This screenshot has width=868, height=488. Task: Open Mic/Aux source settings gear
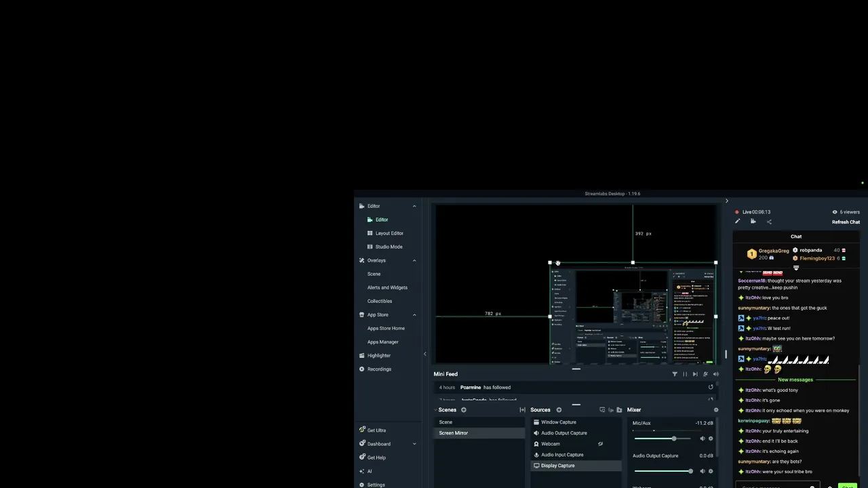711,439
